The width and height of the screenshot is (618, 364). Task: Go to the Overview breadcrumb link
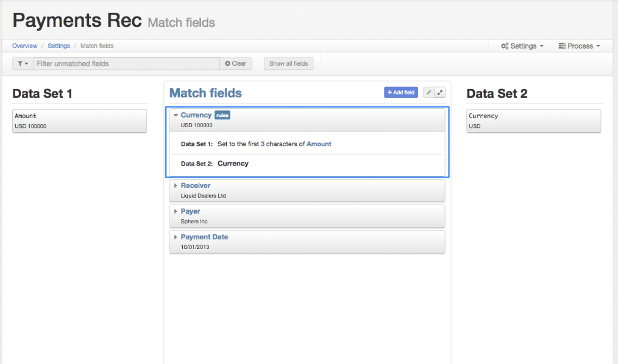coord(24,46)
